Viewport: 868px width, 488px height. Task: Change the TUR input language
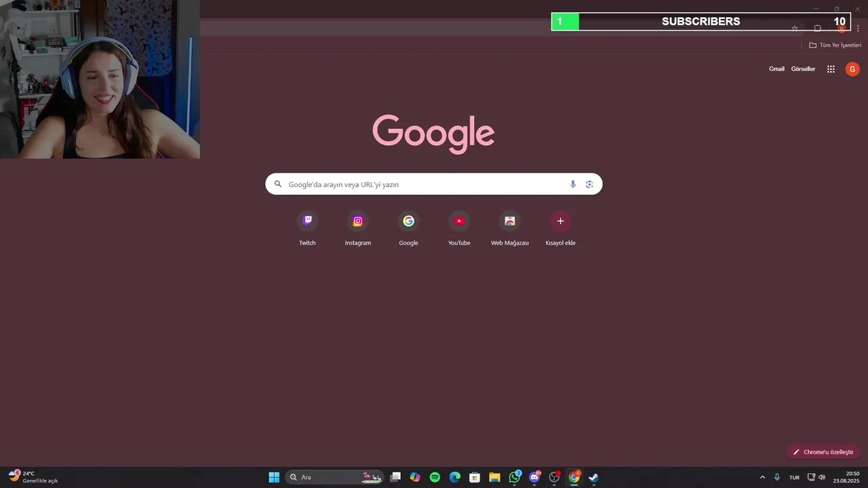(x=794, y=477)
